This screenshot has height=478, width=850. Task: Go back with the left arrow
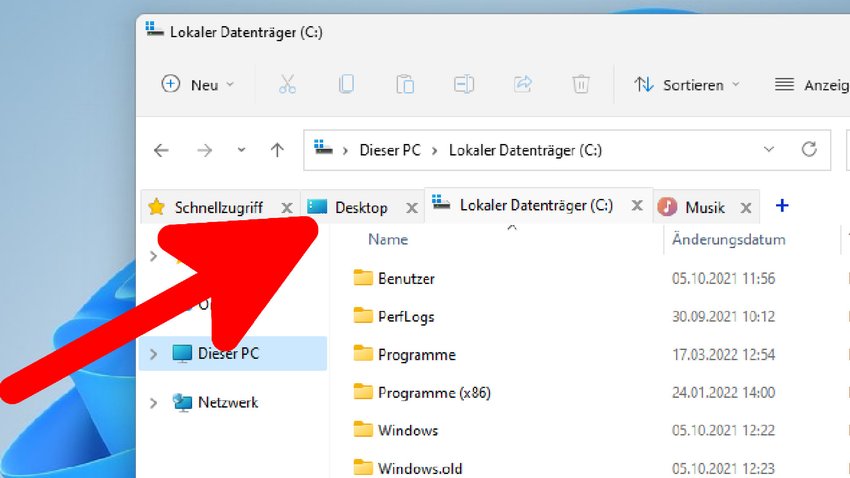(x=161, y=150)
